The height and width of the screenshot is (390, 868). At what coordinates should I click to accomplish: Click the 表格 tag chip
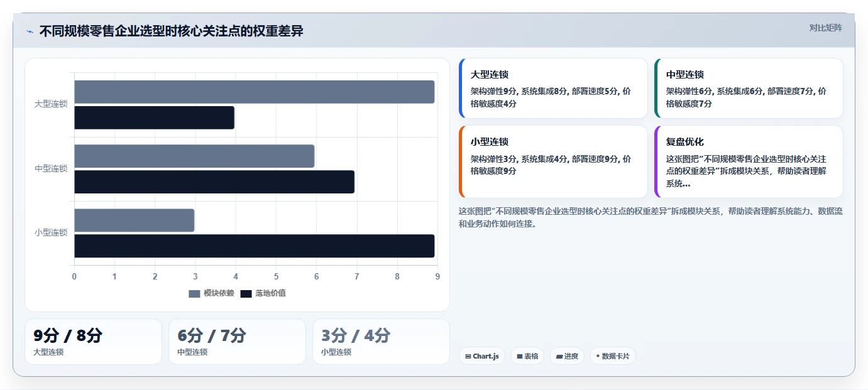527,356
